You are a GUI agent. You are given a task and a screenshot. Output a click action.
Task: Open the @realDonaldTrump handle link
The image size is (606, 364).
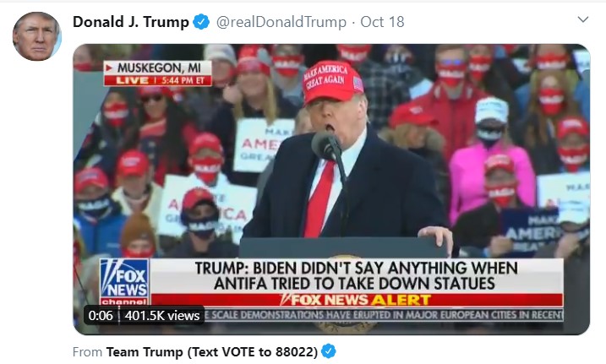[x=281, y=22]
